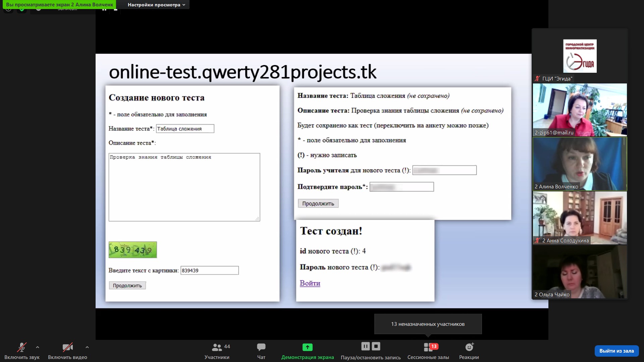Turn on camera with Включить видео

point(67,347)
